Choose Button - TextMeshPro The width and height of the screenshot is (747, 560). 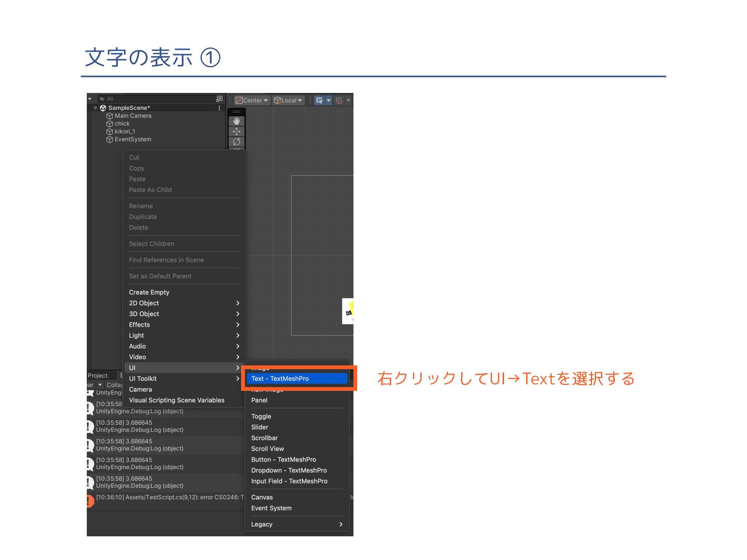pos(284,459)
